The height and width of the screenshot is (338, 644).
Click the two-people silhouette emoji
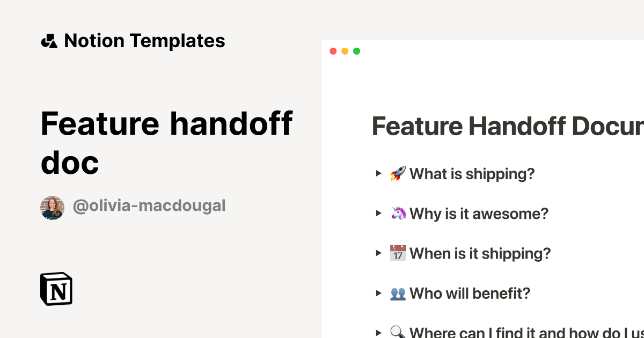[x=398, y=293]
